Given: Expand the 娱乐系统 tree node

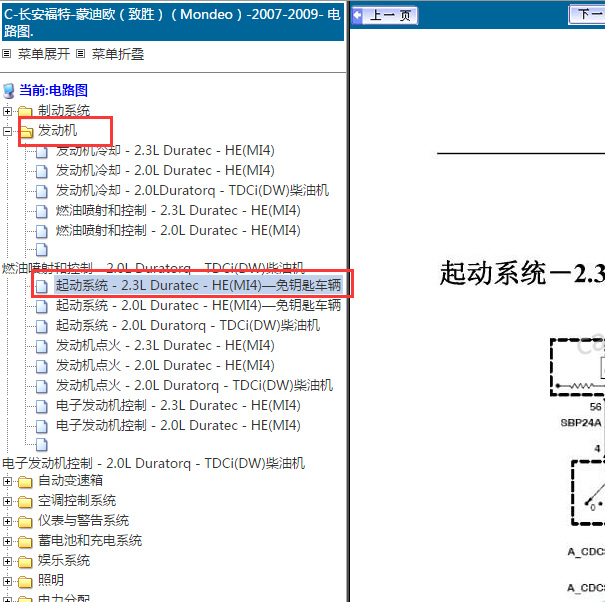Looking at the screenshot, I should [7, 561].
